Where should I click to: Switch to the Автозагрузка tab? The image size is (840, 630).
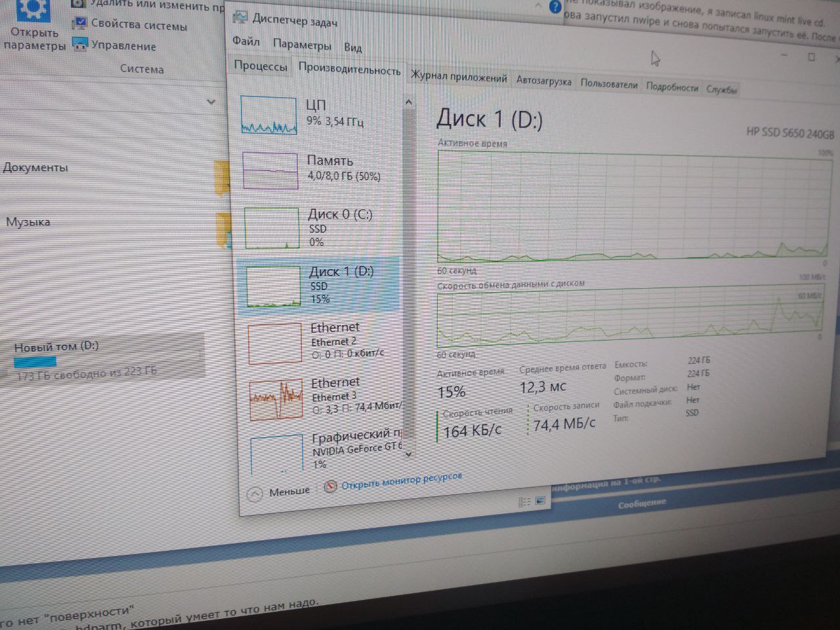point(543,81)
